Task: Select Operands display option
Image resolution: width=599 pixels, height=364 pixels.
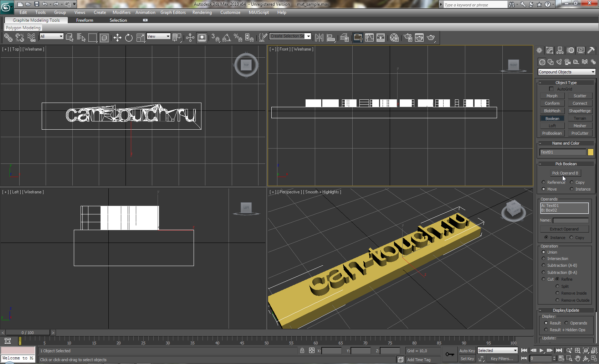Action: point(566,323)
